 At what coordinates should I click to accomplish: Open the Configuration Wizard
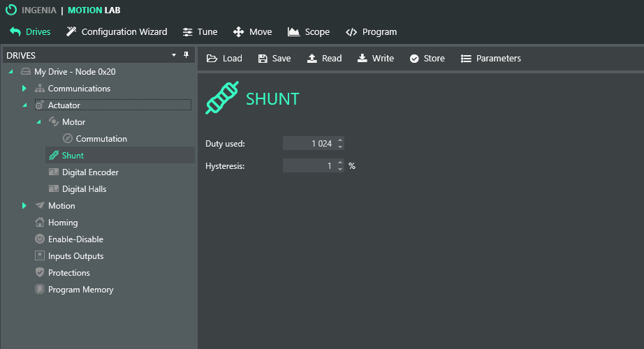click(117, 32)
